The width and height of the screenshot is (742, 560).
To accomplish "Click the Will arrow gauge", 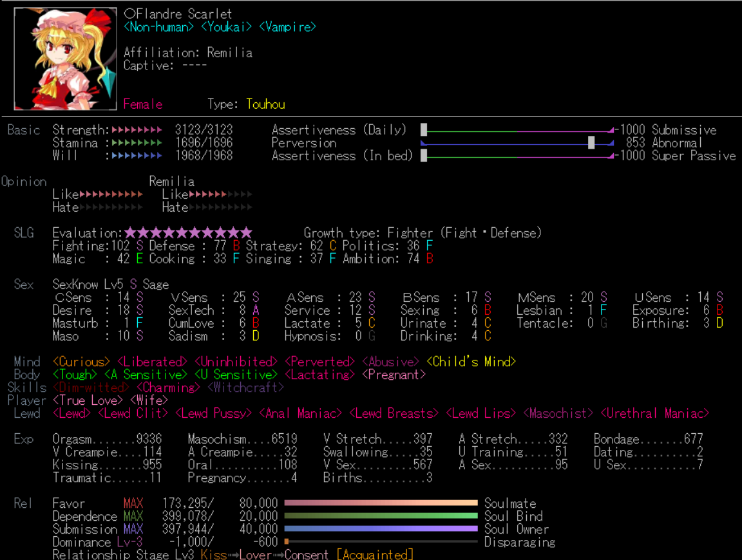I will coord(137,155).
